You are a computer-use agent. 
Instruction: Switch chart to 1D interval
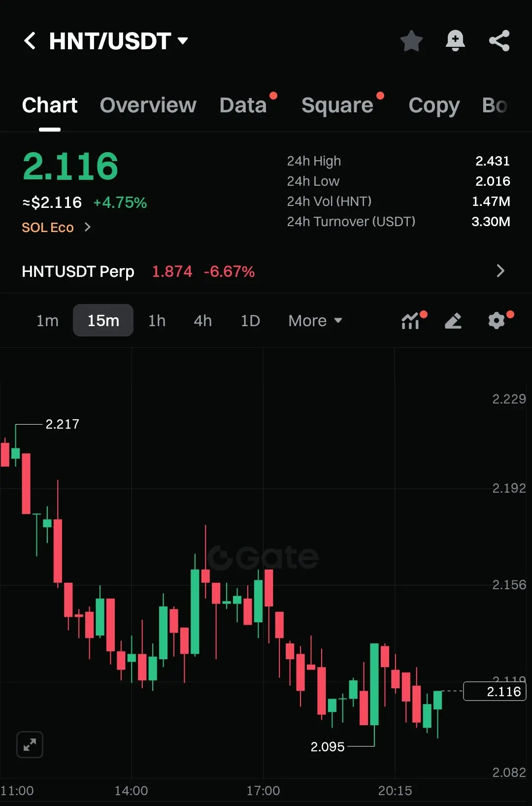coord(250,321)
